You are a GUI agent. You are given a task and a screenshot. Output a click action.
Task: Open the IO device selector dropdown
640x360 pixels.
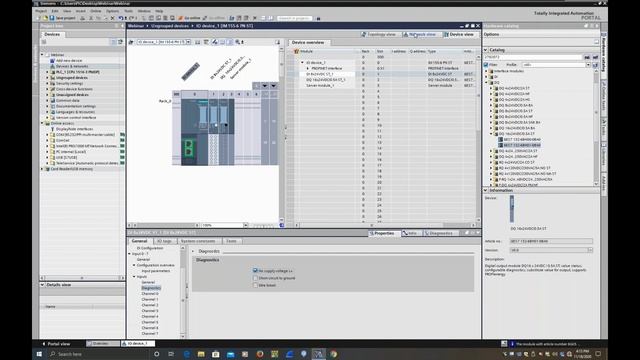188,42
